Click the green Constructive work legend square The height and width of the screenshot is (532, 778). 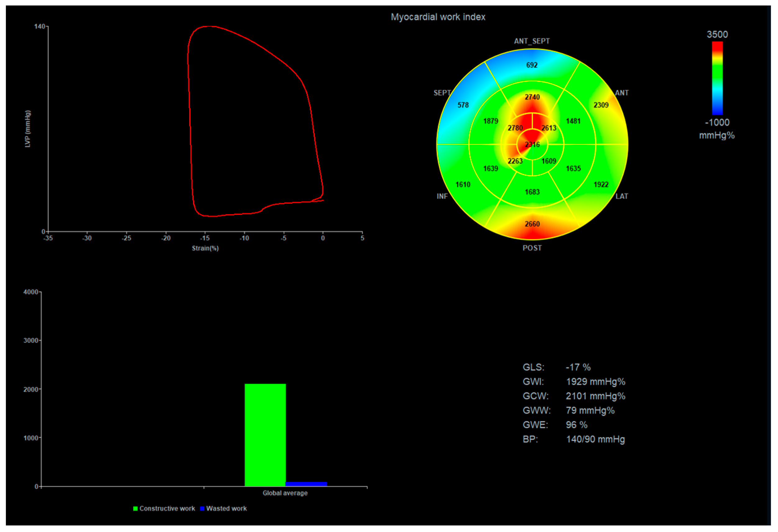point(135,509)
